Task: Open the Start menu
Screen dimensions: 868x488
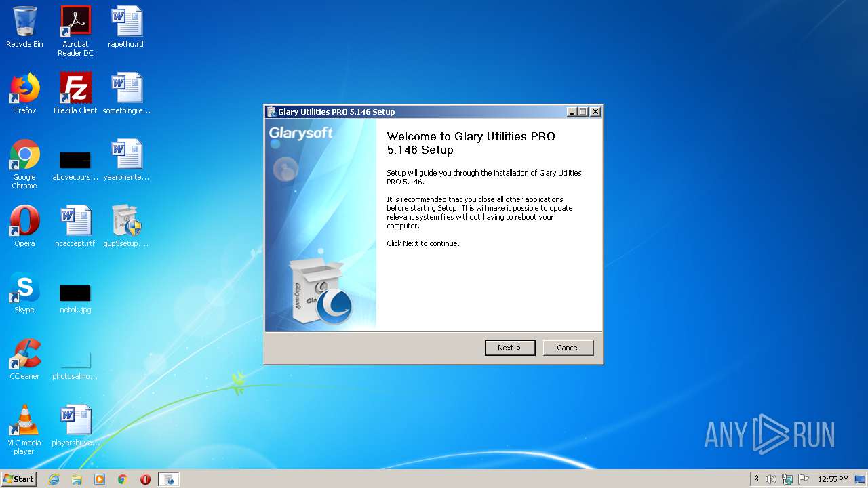Action: tap(18, 479)
